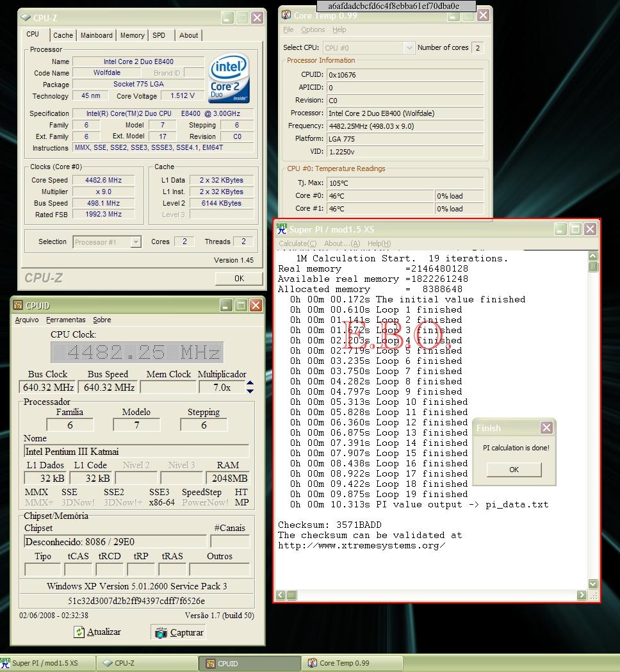Maximize the CPUID window
Viewport: 620px width, 672px height.
pos(241,306)
